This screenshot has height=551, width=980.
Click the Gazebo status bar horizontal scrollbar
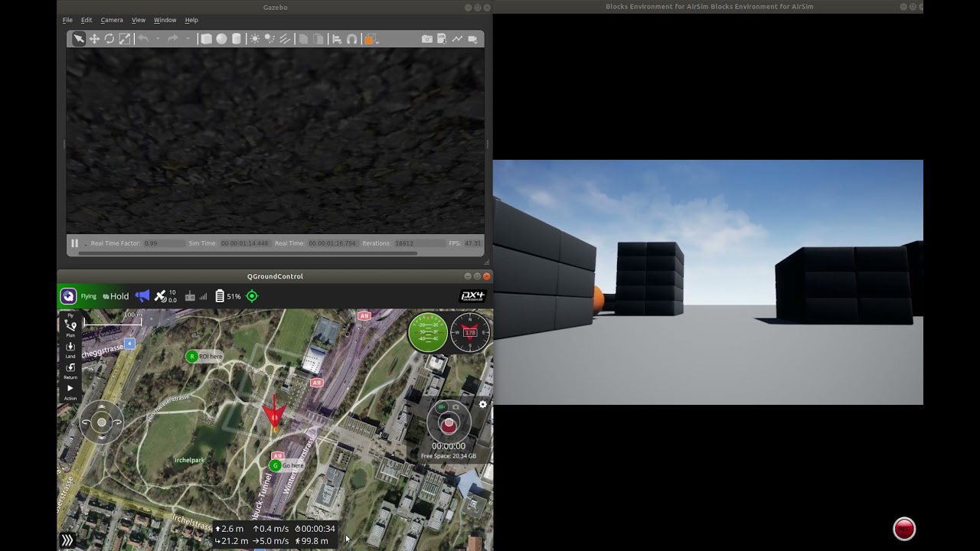pos(247,253)
